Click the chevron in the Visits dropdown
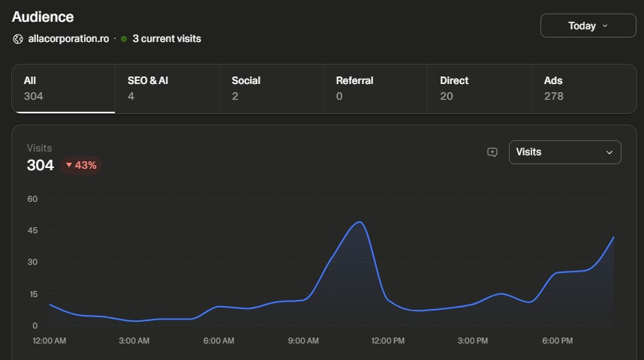 click(609, 152)
